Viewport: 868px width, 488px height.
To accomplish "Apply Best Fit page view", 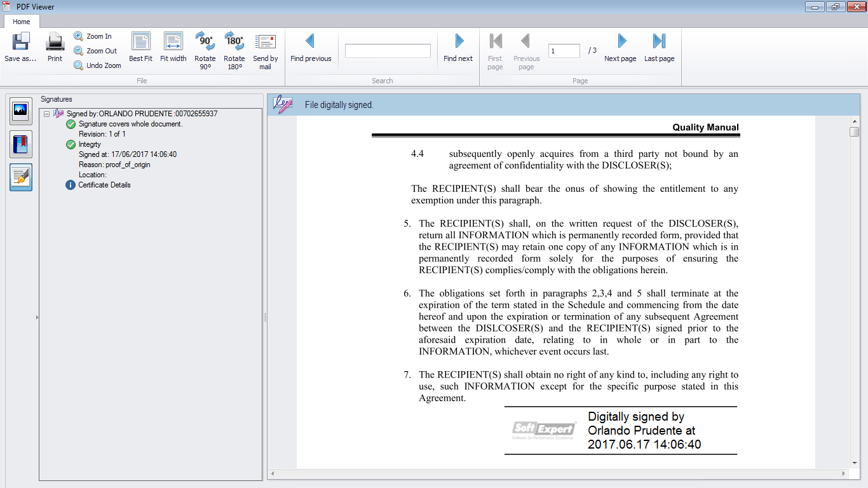I will [x=141, y=47].
